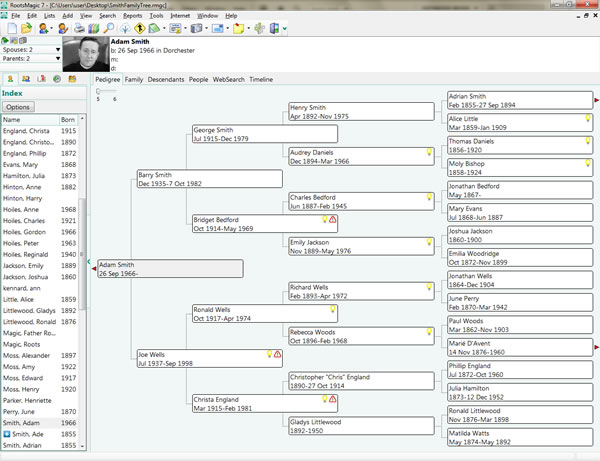Click the lightbulb hint on Ronald Wells
This screenshot has height=461, width=600.
tap(333, 309)
